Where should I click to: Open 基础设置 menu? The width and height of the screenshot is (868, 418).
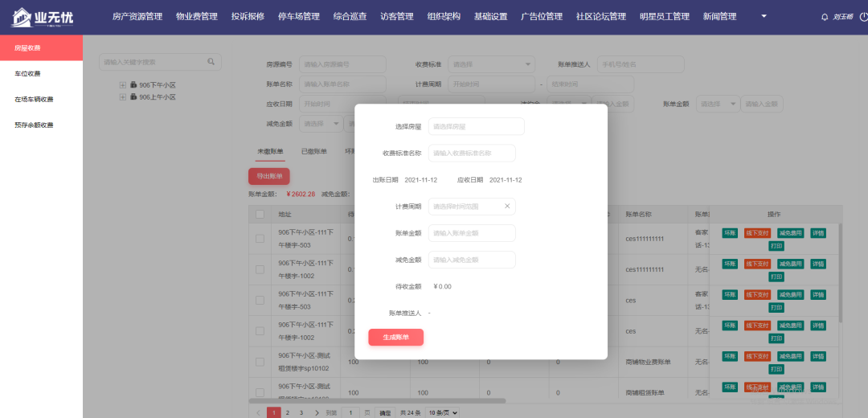[491, 17]
